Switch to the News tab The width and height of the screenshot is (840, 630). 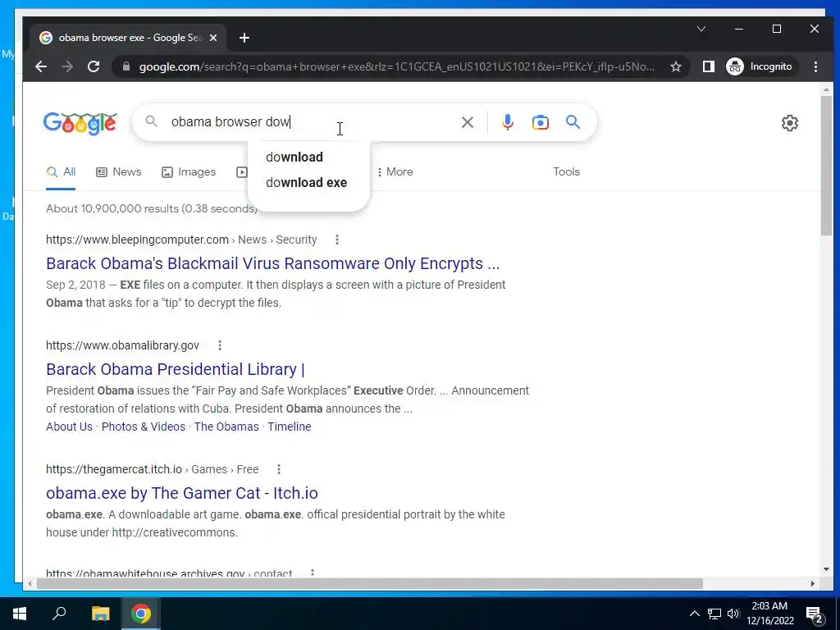pyautogui.click(x=119, y=172)
